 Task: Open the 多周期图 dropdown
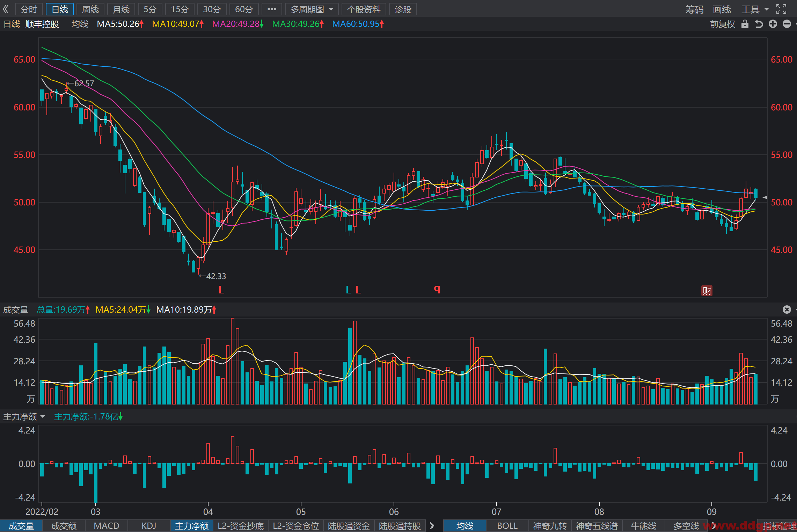click(312, 9)
